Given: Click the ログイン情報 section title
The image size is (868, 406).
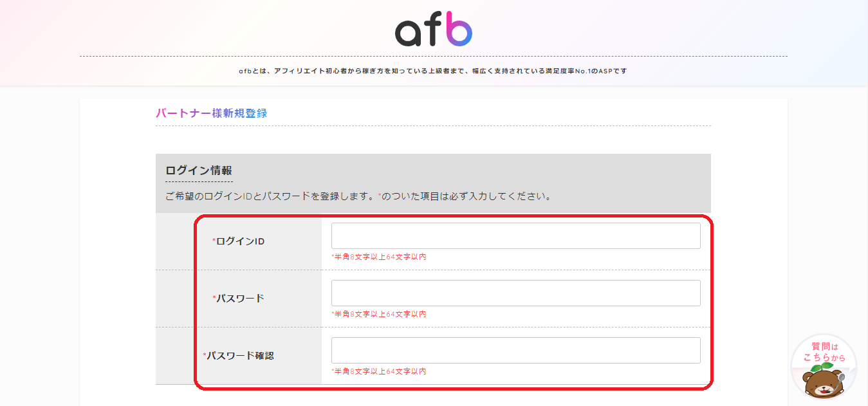Looking at the screenshot, I should click(199, 171).
